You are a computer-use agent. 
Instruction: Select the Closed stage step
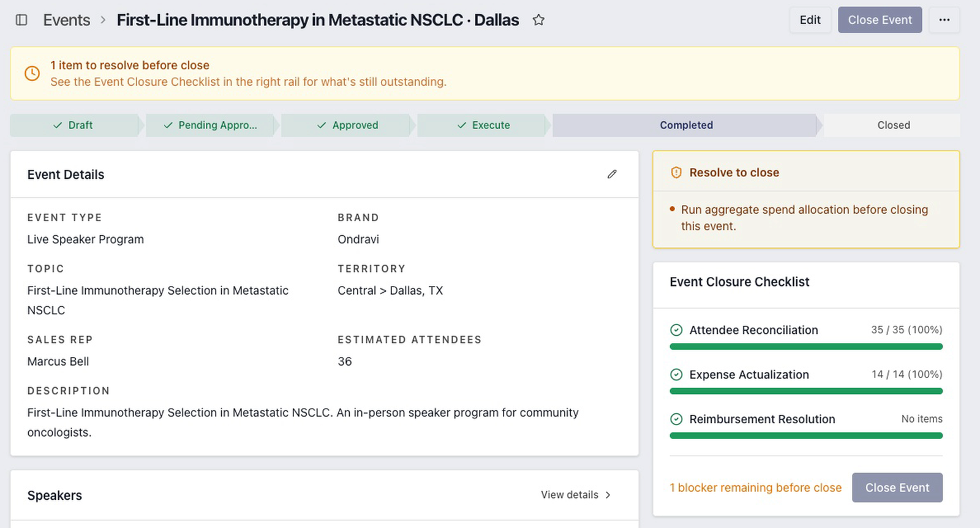893,125
